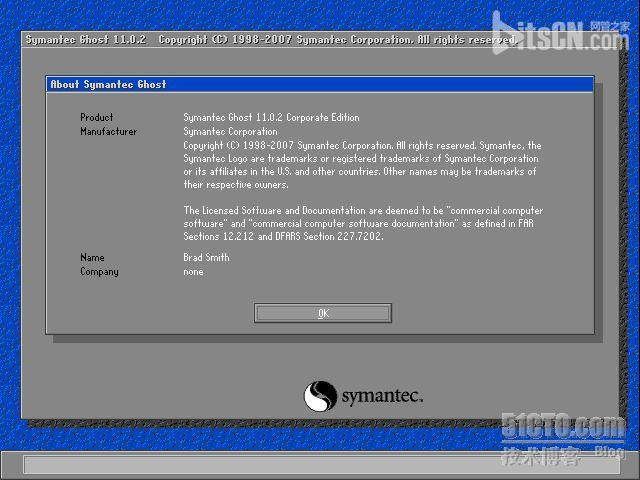The height and width of the screenshot is (480, 640).
Task: Click 'Sections 12.212 and DFARS Section 227.7202.' line
Action: coord(283,236)
